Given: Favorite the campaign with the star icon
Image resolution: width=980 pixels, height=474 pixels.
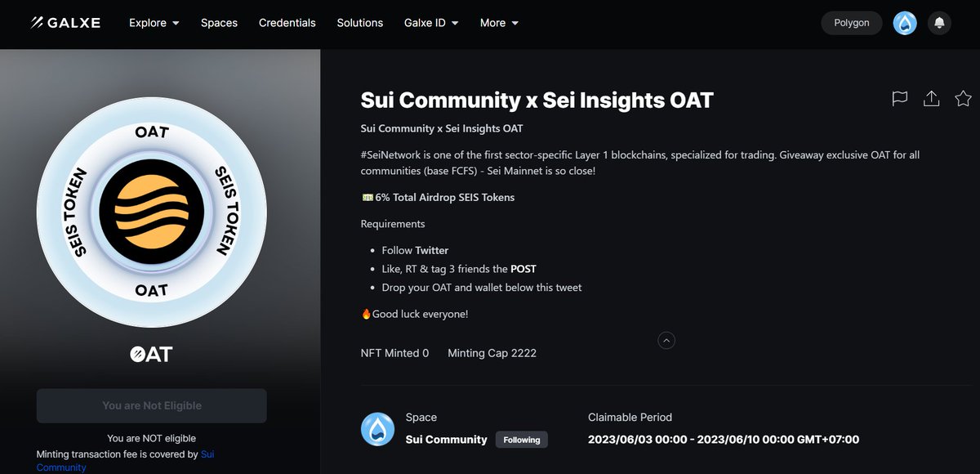Looking at the screenshot, I should (x=963, y=98).
